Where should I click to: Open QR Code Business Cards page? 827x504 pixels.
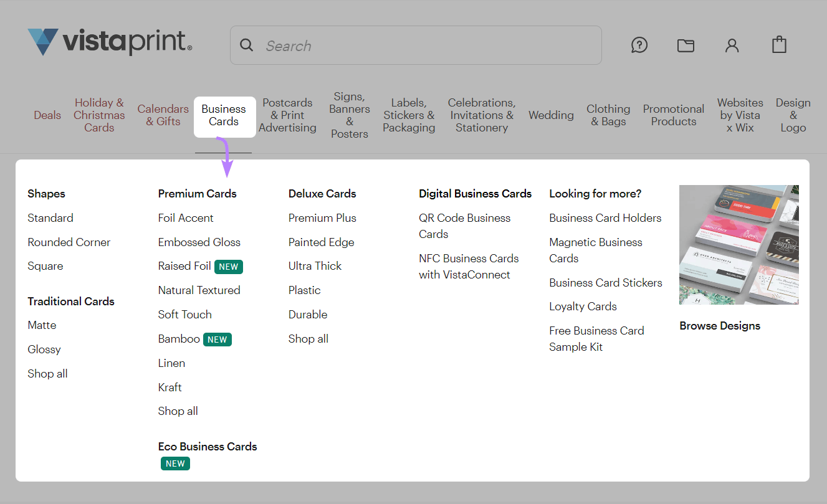[465, 226]
